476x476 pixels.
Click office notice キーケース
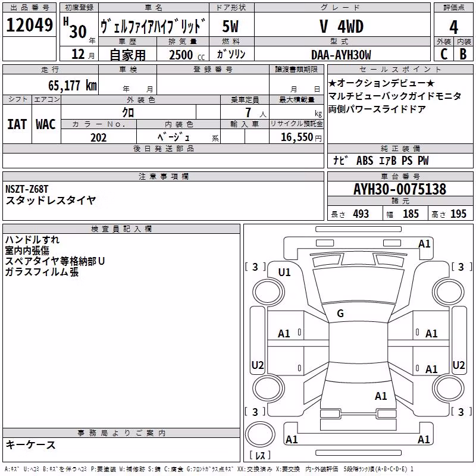point(31,444)
